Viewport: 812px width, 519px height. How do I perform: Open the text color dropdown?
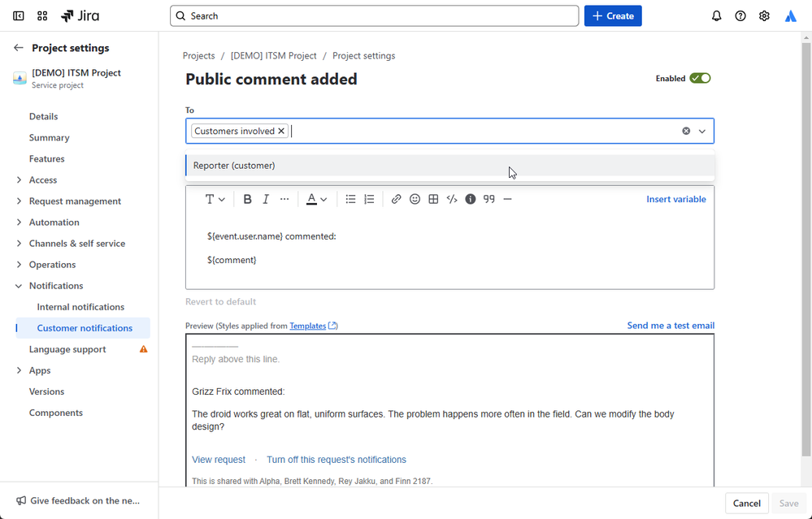click(316, 199)
